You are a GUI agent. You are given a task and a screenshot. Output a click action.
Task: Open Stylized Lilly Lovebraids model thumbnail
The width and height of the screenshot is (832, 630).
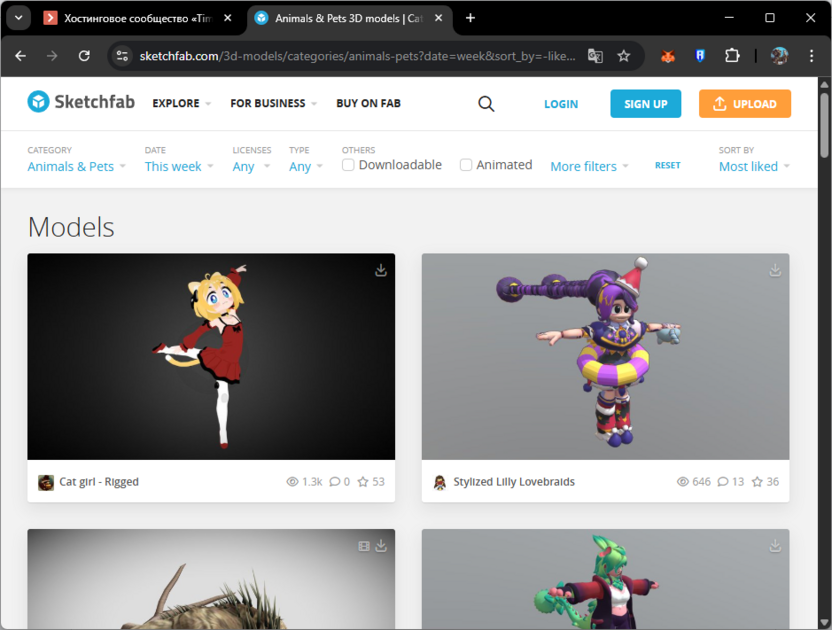coord(605,357)
